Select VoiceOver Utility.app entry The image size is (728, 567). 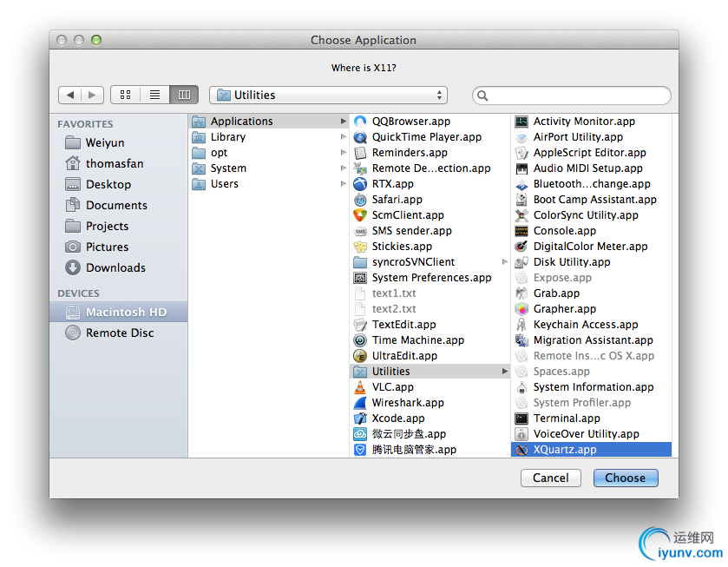click(592, 434)
